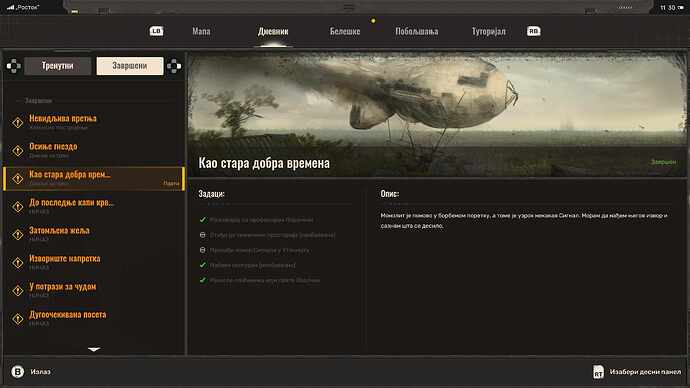This screenshot has width=690, height=388.
Task: Select quest У потрази за чудом
Action: 94,290
